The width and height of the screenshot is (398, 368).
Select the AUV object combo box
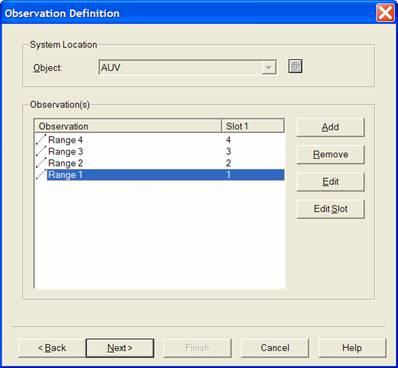click(x=187, y=68)
